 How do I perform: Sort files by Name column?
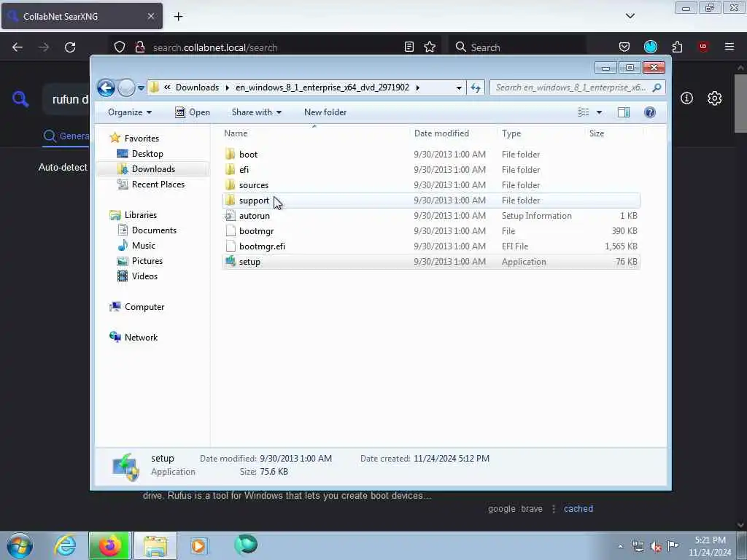click(236, 133)
